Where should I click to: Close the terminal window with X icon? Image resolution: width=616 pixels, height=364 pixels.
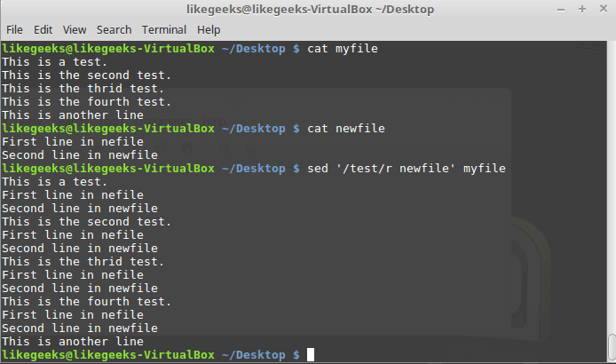pos(604,9)
